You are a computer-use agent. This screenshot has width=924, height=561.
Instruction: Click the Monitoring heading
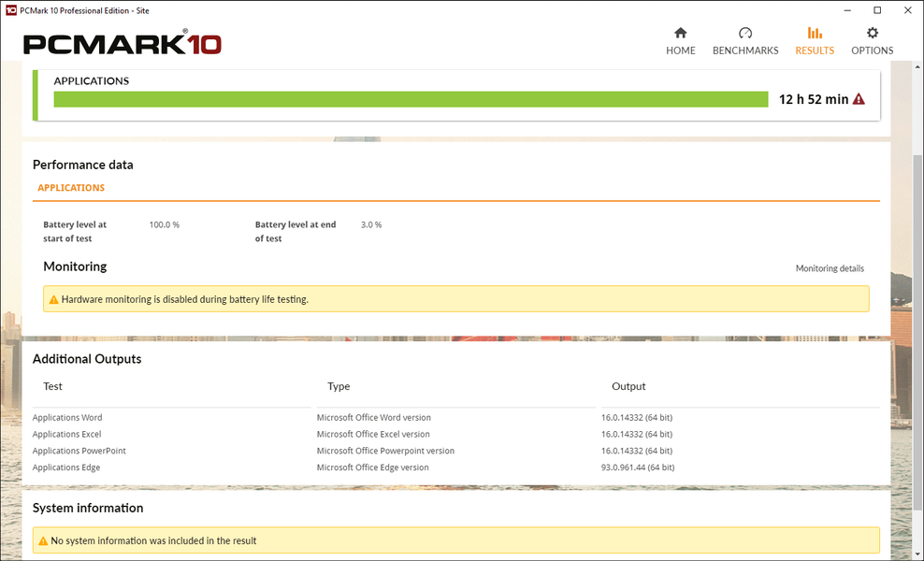tap(75, 266)
